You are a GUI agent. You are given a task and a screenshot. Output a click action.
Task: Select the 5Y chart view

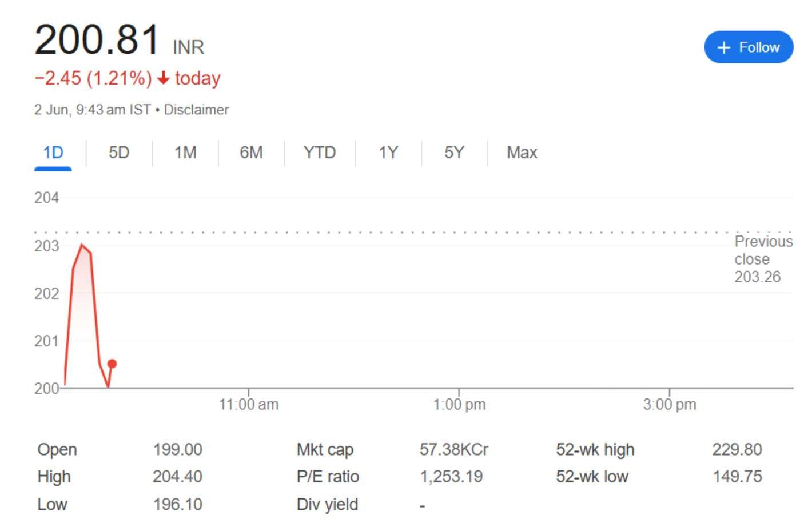[x=453, y=153]
